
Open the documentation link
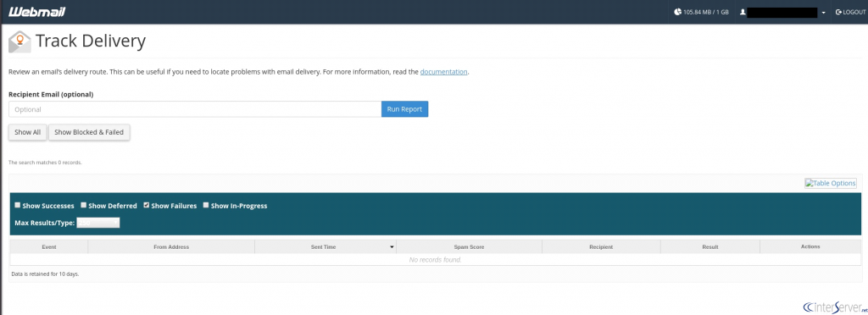pyautogui.click(x=444, y=72)
